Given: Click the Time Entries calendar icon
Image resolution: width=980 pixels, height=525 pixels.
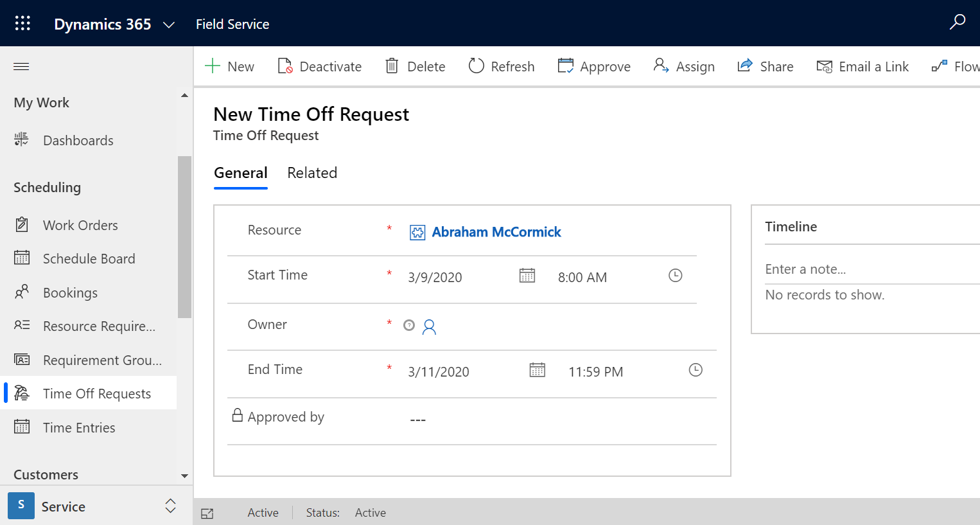Looking at the screenshot, I should (22, 427).
